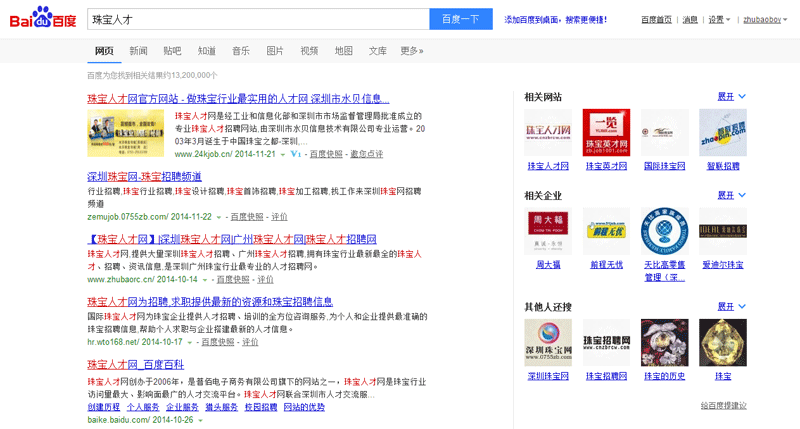Click the Baidu logo

[x=43, y=18]
